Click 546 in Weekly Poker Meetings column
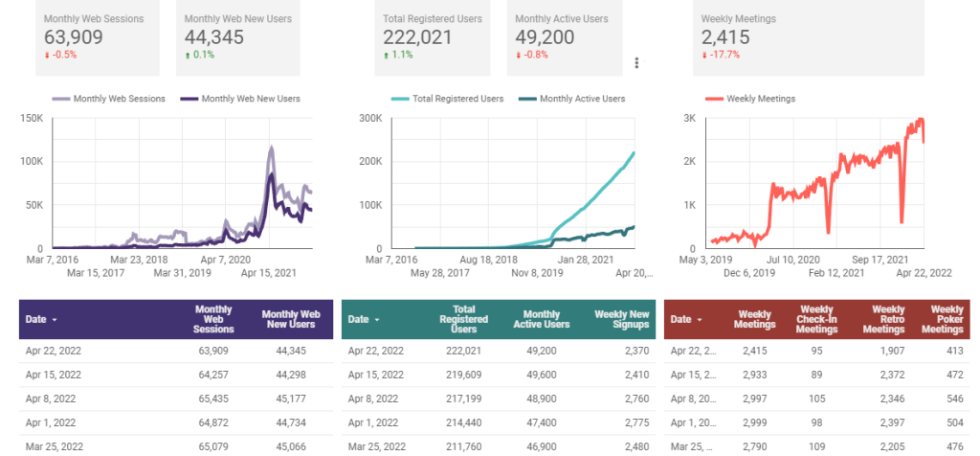Screen dimensions: 980x456 coord(955,399)
